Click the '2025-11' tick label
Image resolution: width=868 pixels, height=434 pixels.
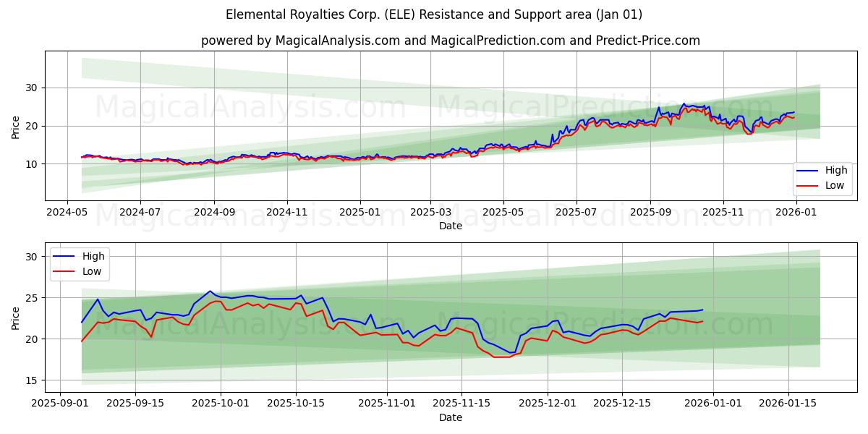723,213
